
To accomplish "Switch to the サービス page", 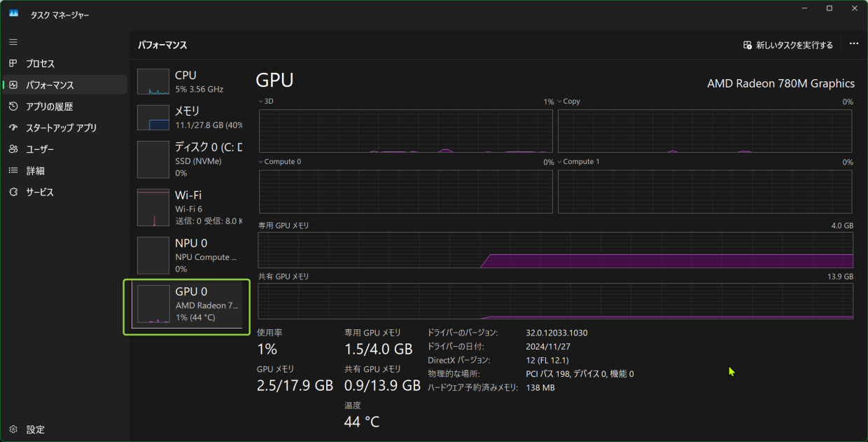I will point(65,192).
